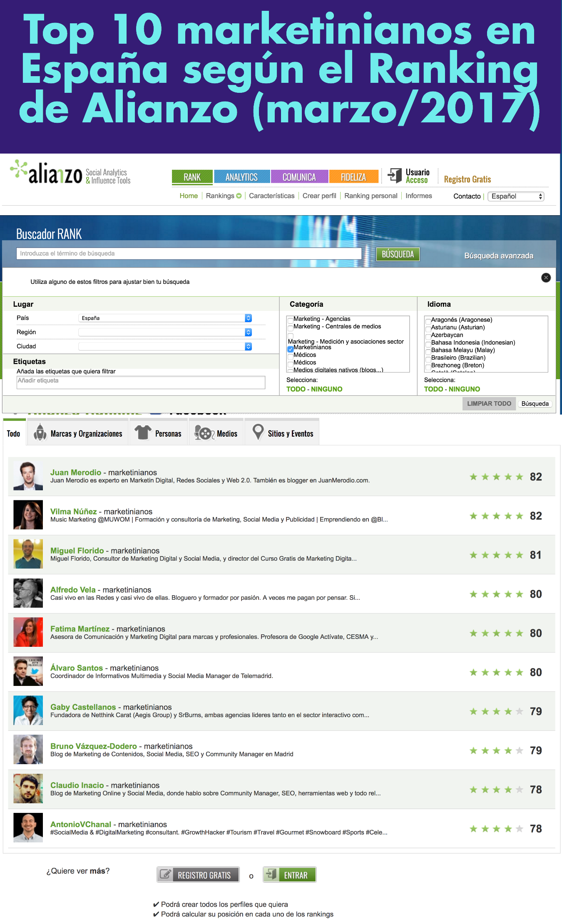Uncheck the Marketinianos category
This screenshot has height=924, width=562.
click(x=291, y=349)
